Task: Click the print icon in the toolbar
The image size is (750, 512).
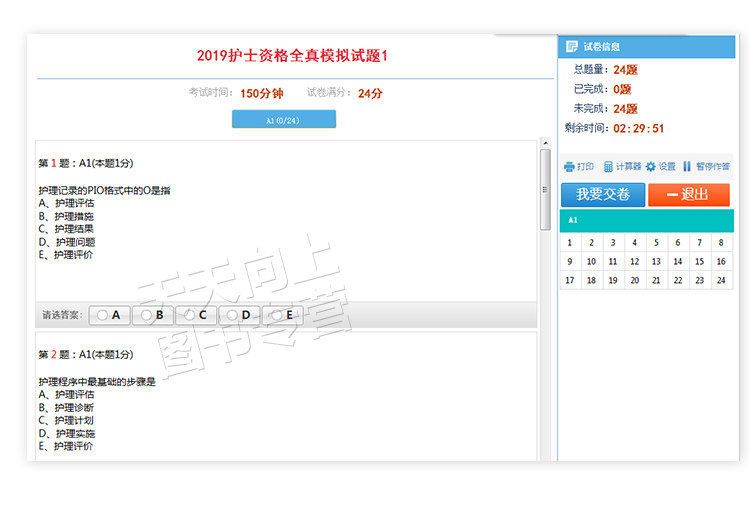Action: click(569, 167)
